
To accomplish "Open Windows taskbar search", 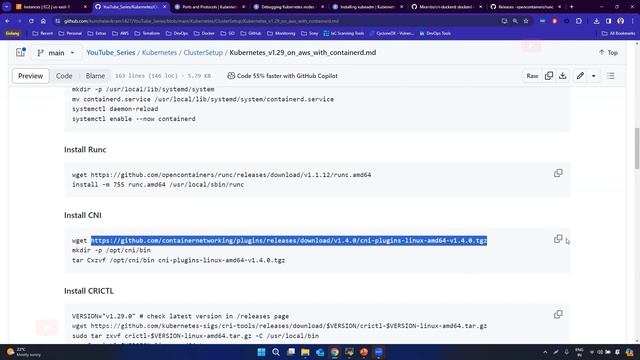I will pos(276,352).
